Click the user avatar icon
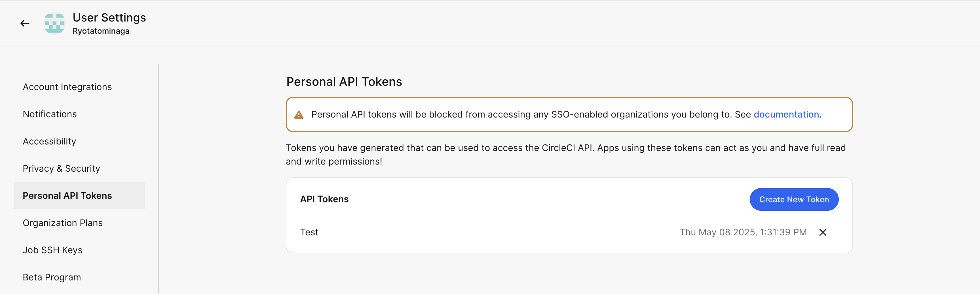The width and height of the screenshot is (980, 294). click(54, 24)
